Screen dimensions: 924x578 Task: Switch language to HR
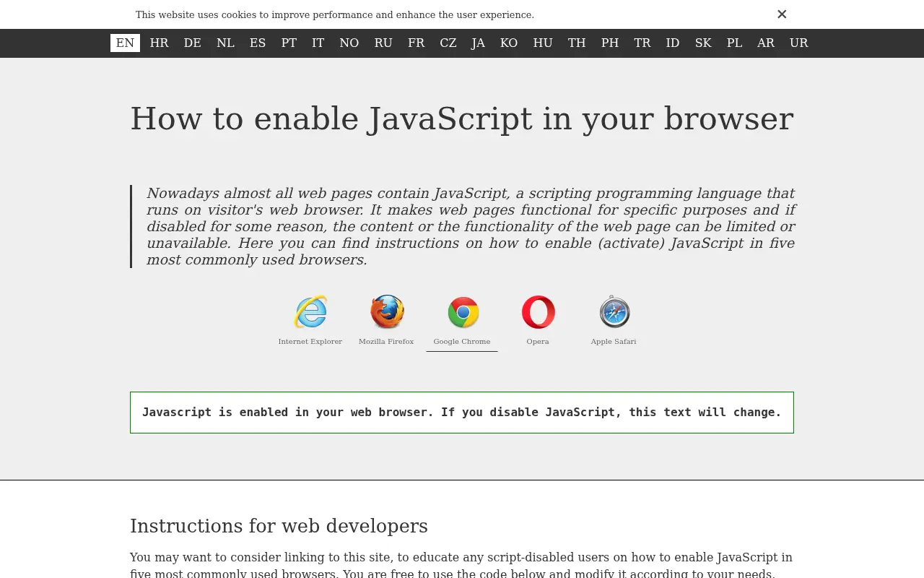tap(159, 43)
